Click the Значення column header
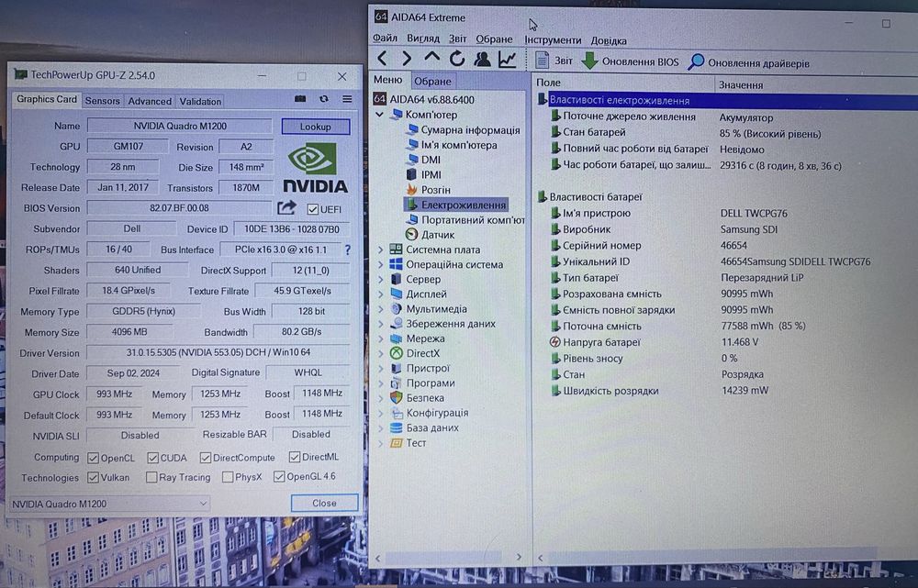This screenshot has width=918, height=588. click(x=816, y=84)
